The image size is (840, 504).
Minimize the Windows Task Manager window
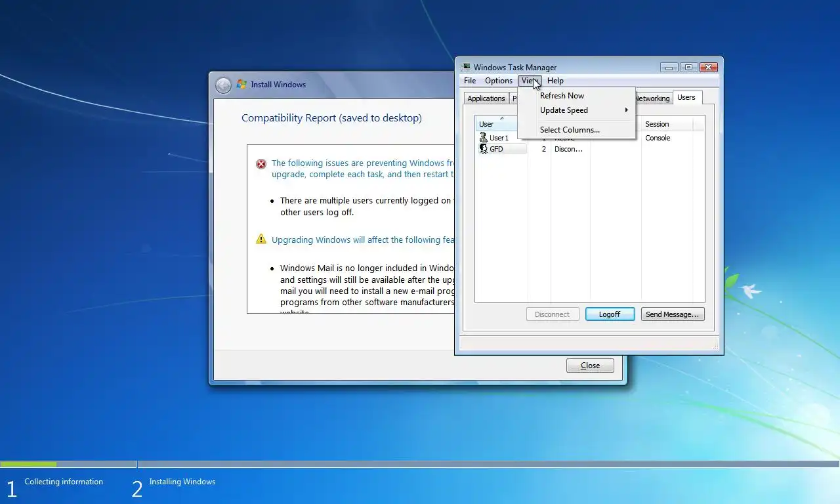pyautogui.click(x=669, y=67)
